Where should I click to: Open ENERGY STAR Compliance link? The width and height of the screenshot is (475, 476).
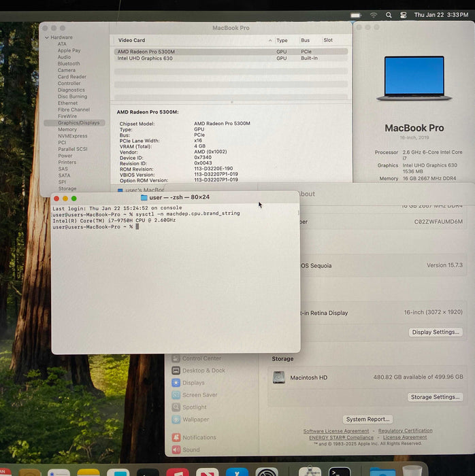click(341, 437)
